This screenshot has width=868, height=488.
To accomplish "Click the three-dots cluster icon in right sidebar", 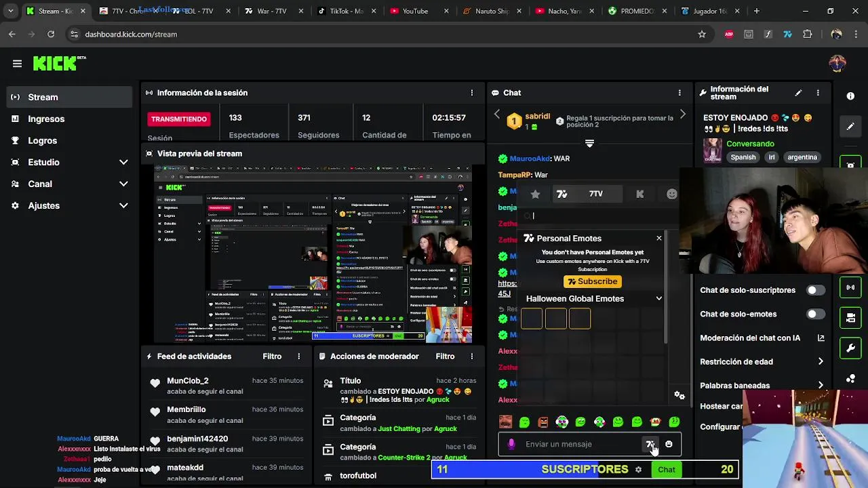I will [x=850, y=379].
